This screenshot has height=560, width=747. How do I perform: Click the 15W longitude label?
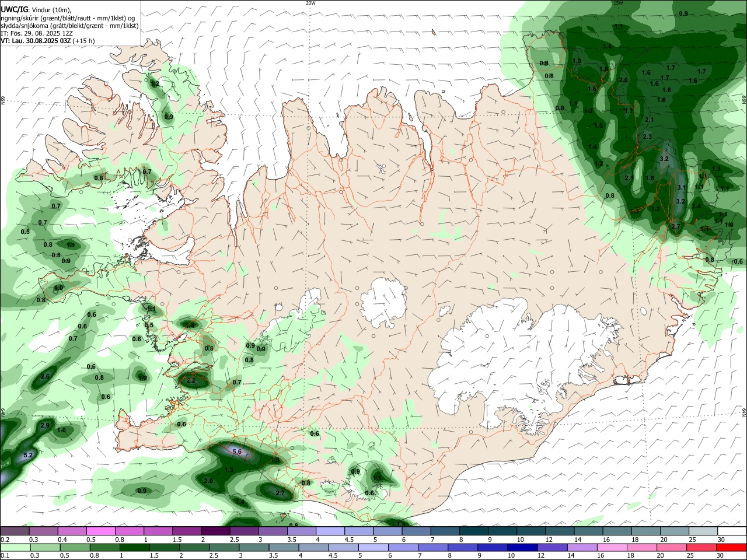(x=618, y=3)
